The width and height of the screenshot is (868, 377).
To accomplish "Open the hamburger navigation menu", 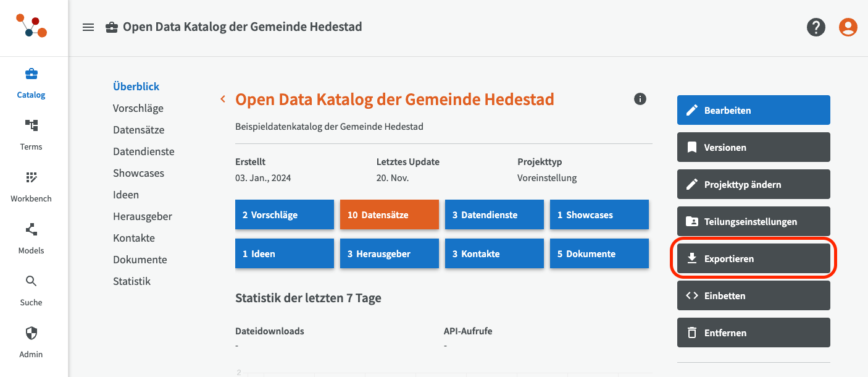I will pyautogui.click(x=88, y=27).
